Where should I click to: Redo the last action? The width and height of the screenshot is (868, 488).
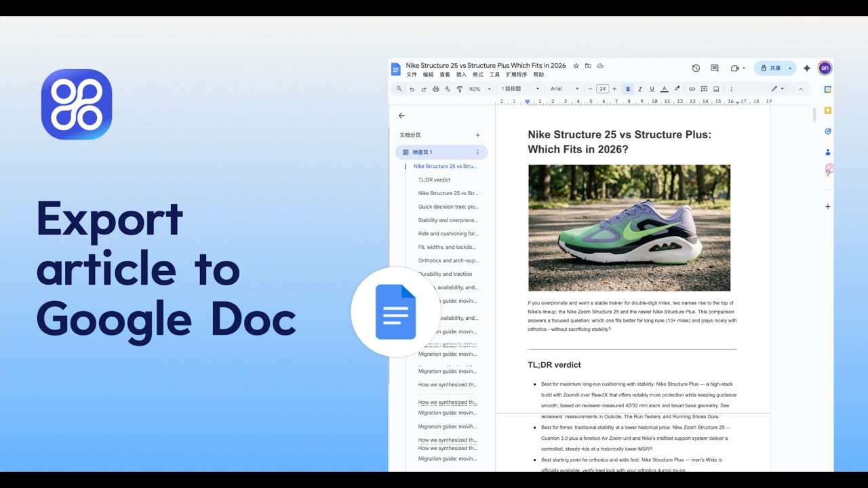coord(424,89)
